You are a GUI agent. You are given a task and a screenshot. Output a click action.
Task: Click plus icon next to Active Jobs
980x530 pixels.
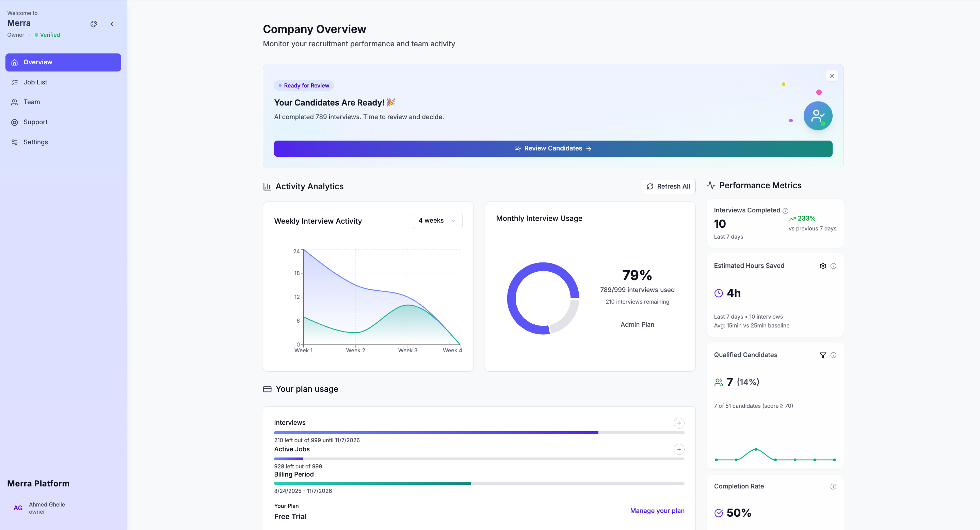[679, 449]
